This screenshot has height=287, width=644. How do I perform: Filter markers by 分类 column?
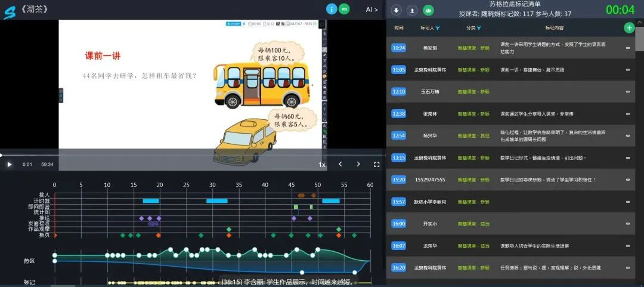[478, 28]
